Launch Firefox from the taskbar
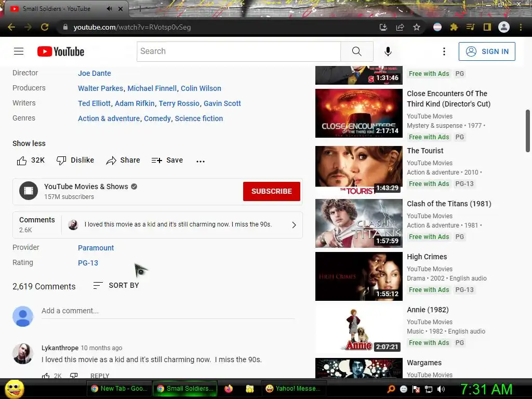This screenshot has height=399, width=532. coord(229,389)
